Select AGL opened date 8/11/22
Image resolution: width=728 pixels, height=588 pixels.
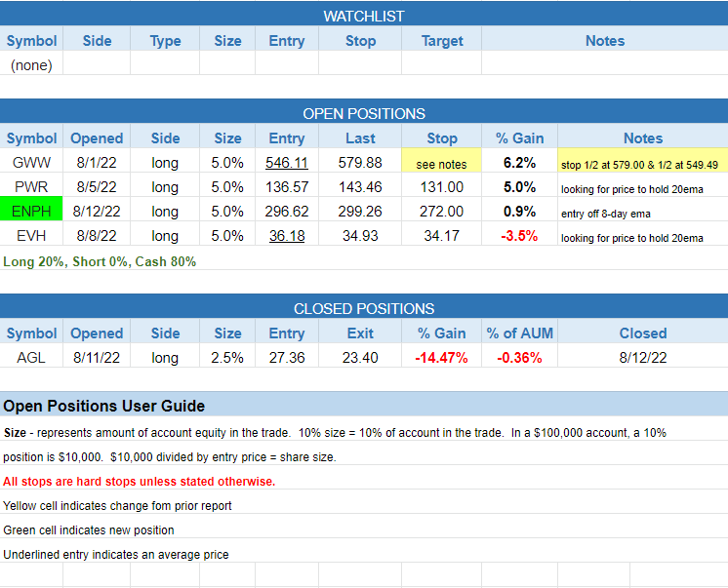tap(97, 357)
